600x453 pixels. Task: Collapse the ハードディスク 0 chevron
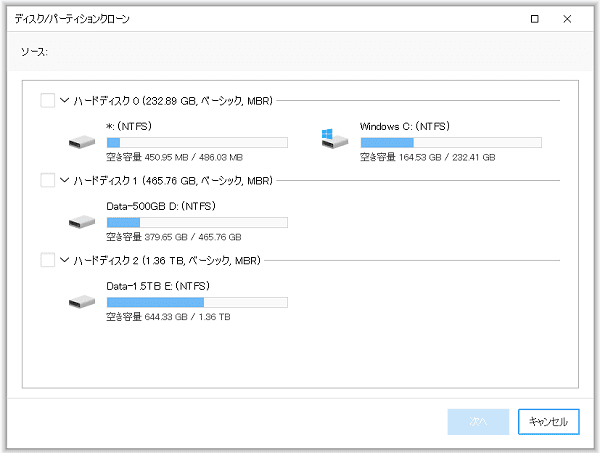66,100
